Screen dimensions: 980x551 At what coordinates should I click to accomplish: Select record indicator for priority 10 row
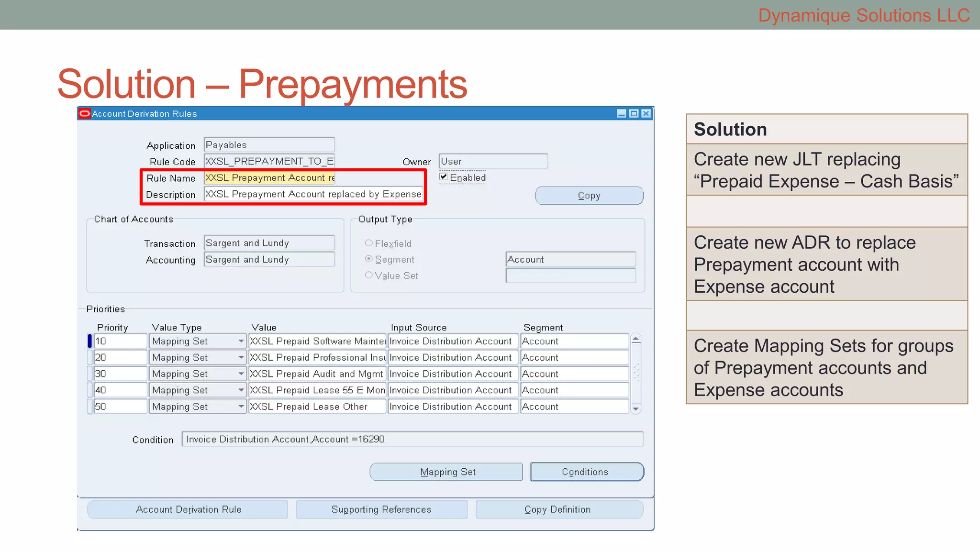89,341
